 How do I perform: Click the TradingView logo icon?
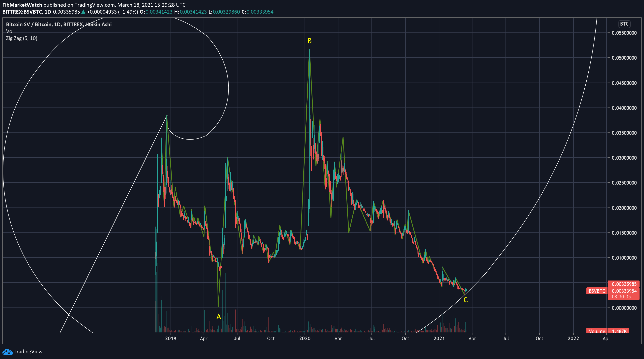(8, 352)
